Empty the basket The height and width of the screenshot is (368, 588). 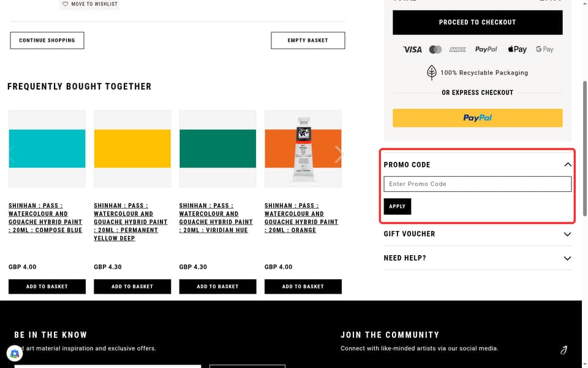[308, 40]
